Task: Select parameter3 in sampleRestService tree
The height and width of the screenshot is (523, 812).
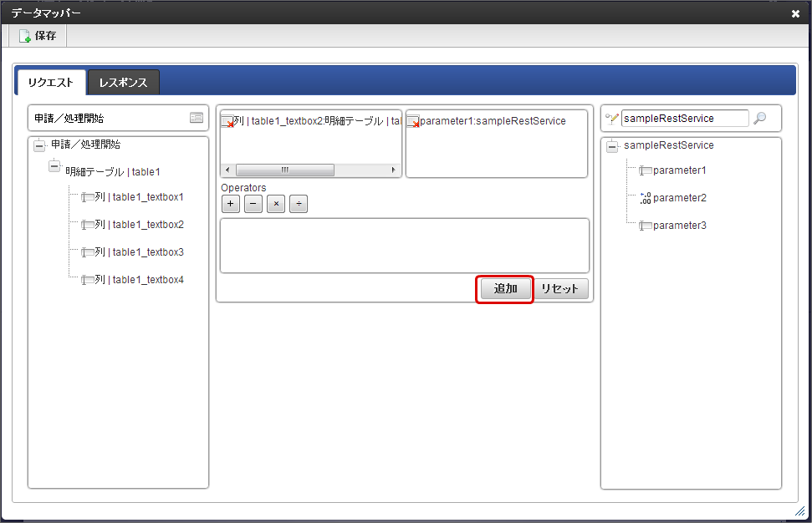Action: (x=679, y=225)
